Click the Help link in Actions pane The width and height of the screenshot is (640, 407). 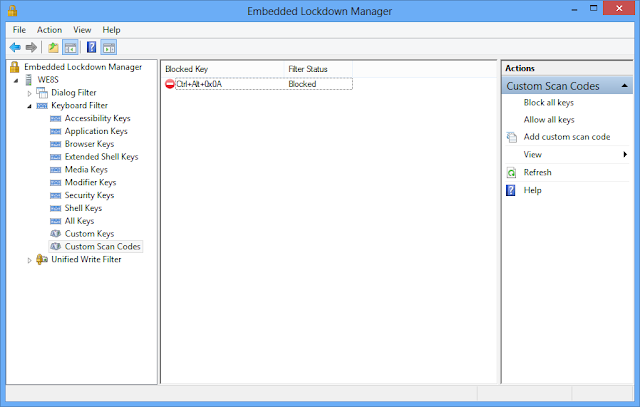tap(533, 190)
